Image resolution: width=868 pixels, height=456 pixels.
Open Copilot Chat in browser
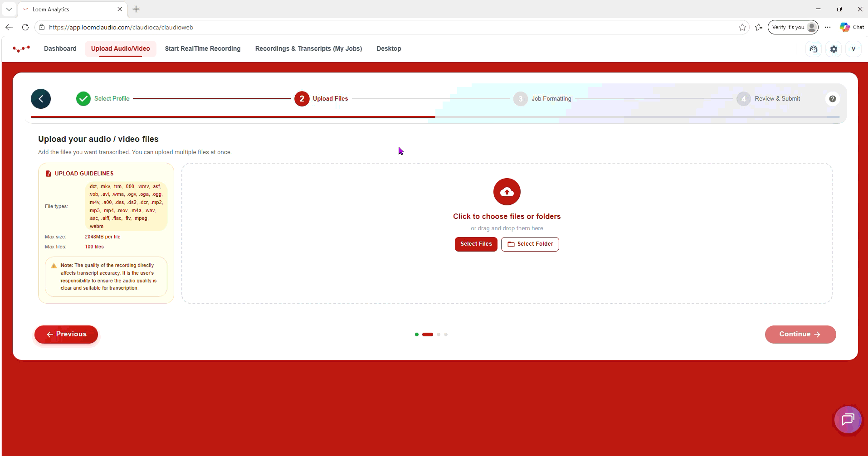click(852, 27)
